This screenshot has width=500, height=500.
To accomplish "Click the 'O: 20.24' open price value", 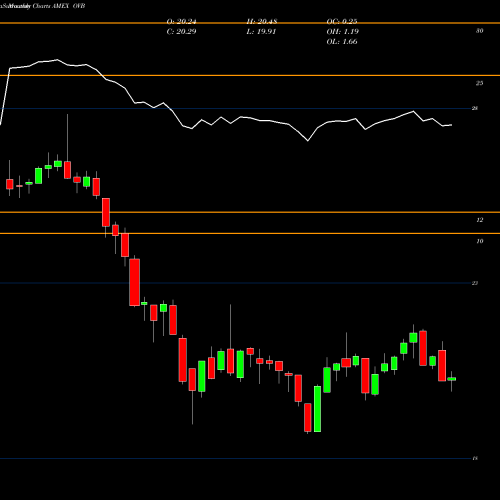I will click(x=181, y=22).
